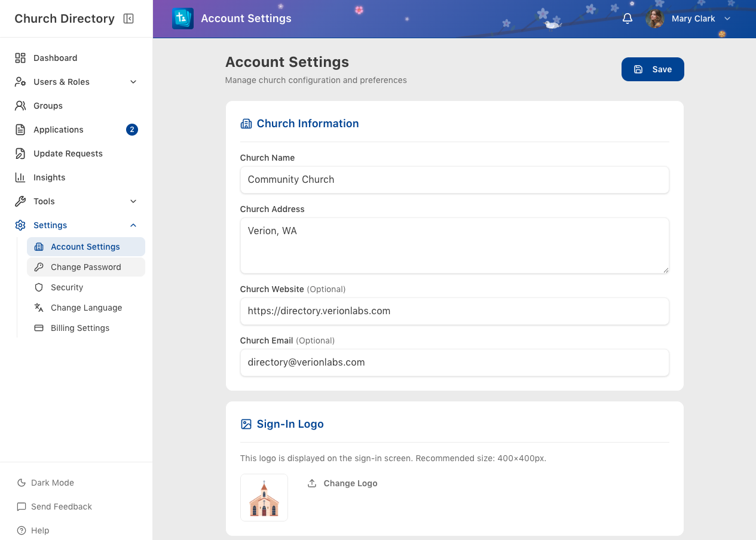756x540 pixels.
Task: Click the Sign-In Logo image icon
Action: point(246,424)
